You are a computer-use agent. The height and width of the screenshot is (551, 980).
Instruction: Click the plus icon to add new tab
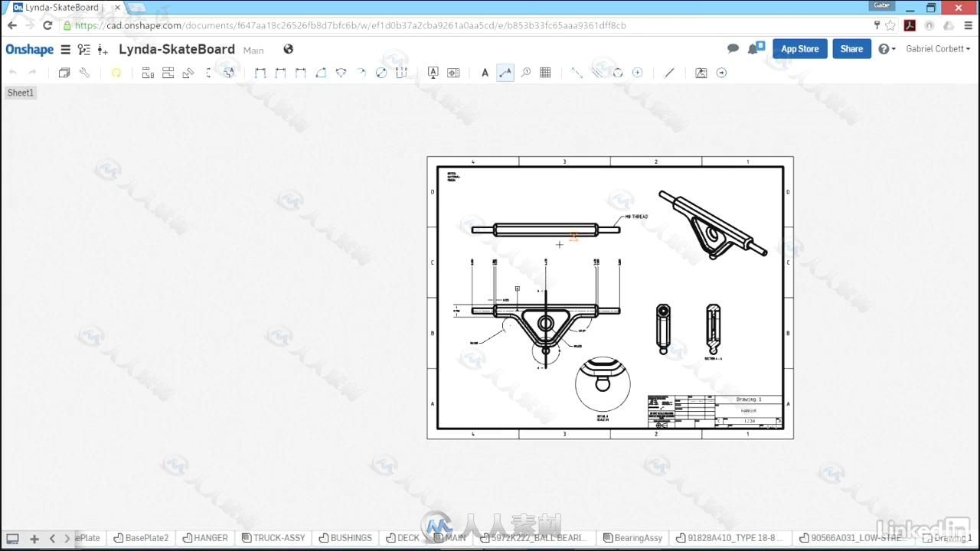[34, 539]
